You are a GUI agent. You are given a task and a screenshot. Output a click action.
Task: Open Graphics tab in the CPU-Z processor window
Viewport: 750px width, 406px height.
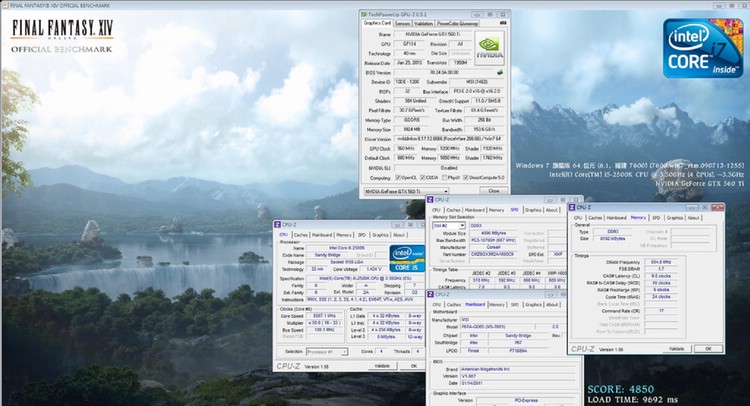[x=380, y=235]
